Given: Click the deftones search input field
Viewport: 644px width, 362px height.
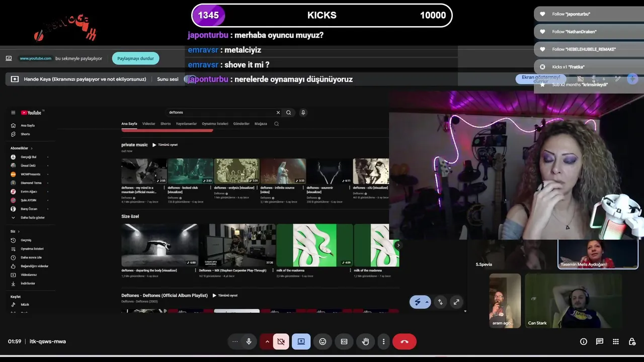Looking at the screenshot, I should 221,113.
